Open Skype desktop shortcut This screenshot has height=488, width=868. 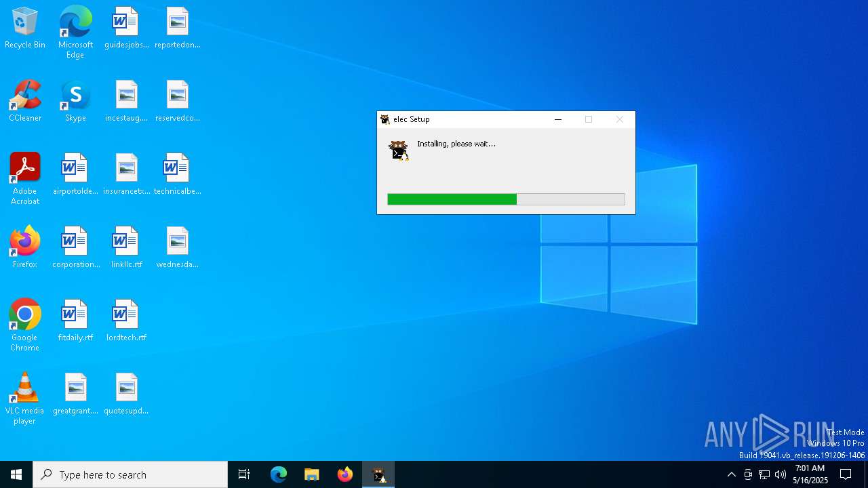coord(75,102)
